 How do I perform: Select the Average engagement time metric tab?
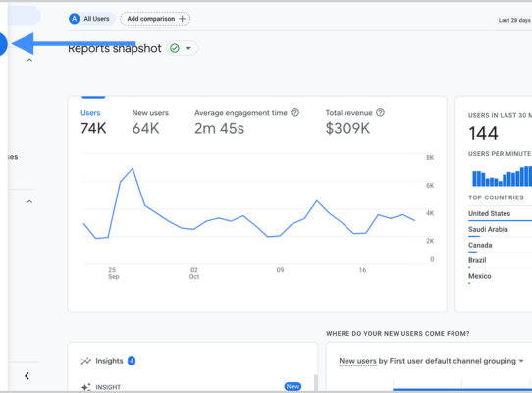[246, 121]
